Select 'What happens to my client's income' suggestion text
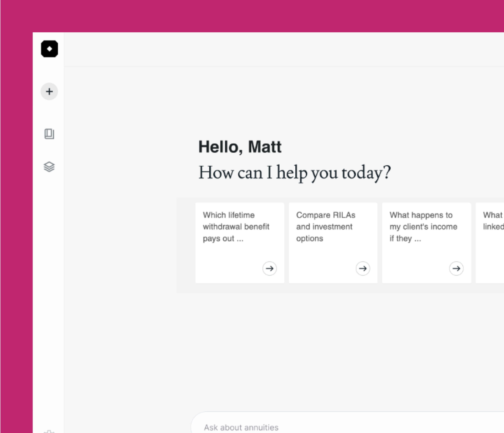The height and width of the screenshot is (433, 504). [423, 227]
